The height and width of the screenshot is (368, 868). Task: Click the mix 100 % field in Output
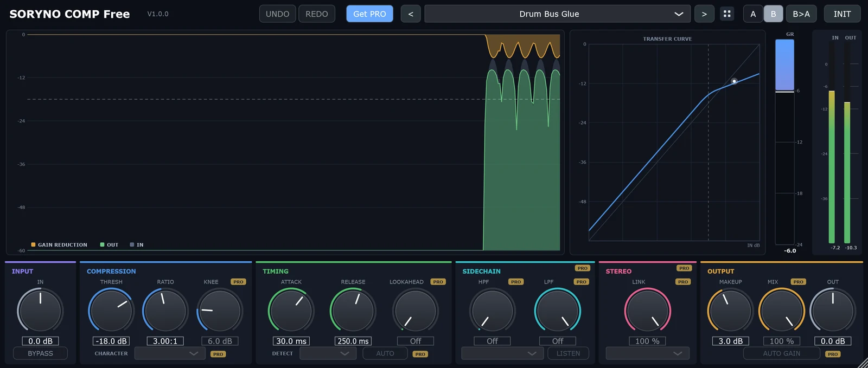(x=782, y=341)
